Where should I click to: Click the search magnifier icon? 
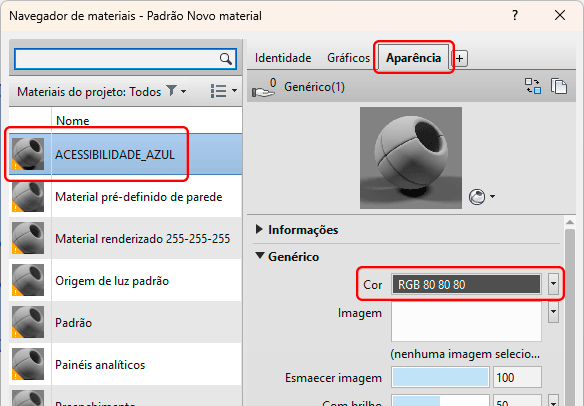[225, 59]
